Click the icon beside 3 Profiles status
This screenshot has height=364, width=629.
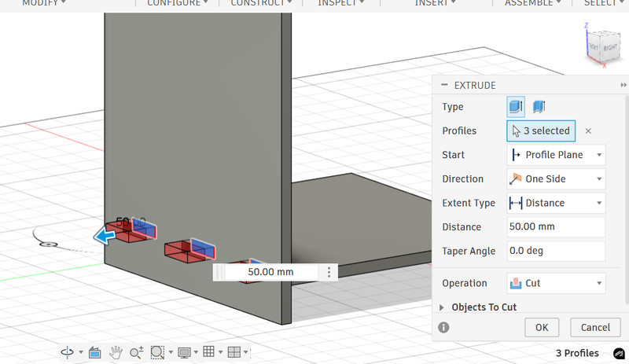pyautogui.click(x=619, y=354)
